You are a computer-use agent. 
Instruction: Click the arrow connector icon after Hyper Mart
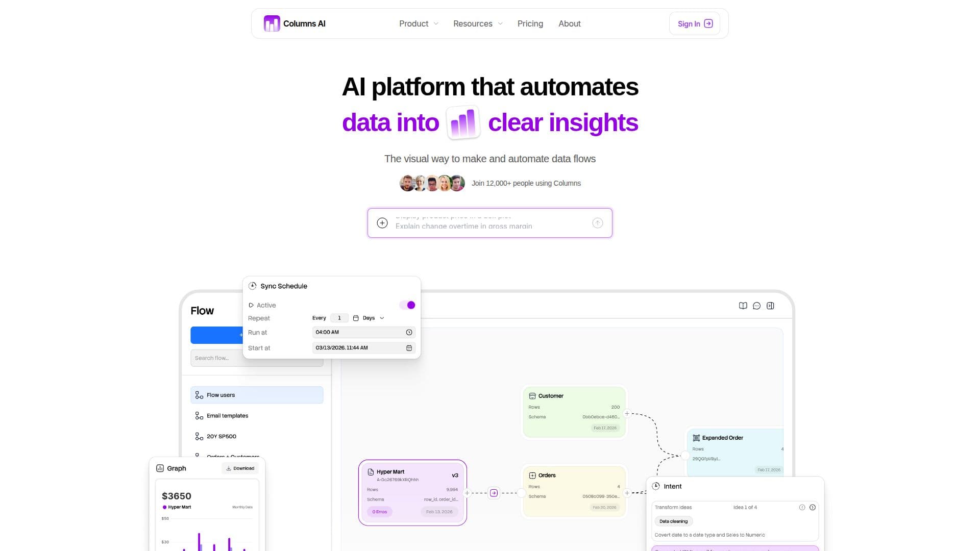pos(494,493)
